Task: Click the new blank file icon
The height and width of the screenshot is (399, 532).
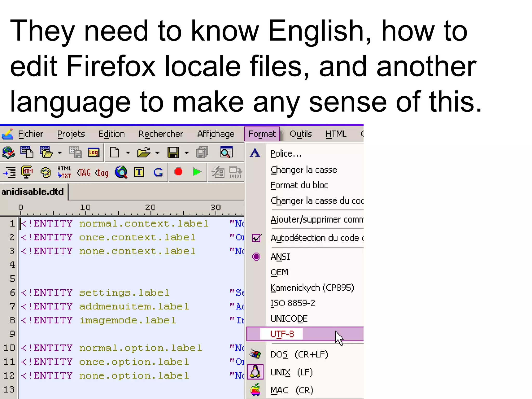Action: point(114,152)
